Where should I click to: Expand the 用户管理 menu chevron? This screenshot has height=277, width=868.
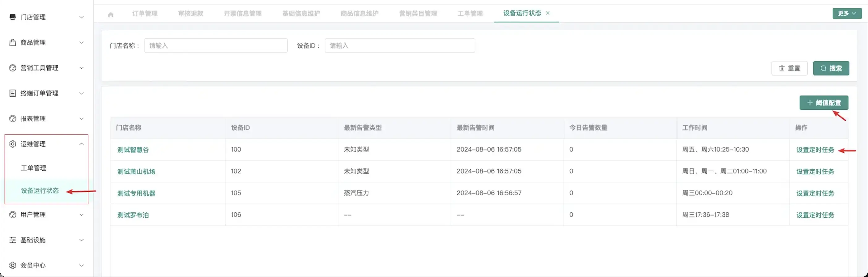[82, 215]
